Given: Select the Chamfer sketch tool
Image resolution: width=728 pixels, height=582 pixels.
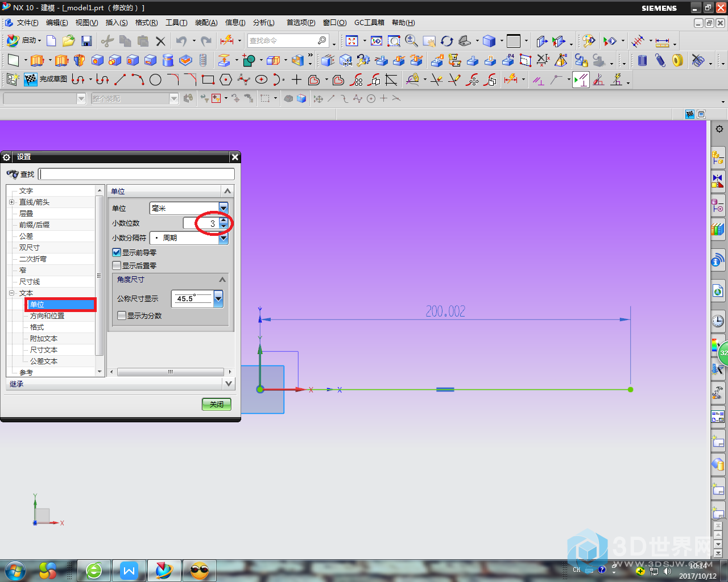Looking at the screenshot, I should 191,80.
